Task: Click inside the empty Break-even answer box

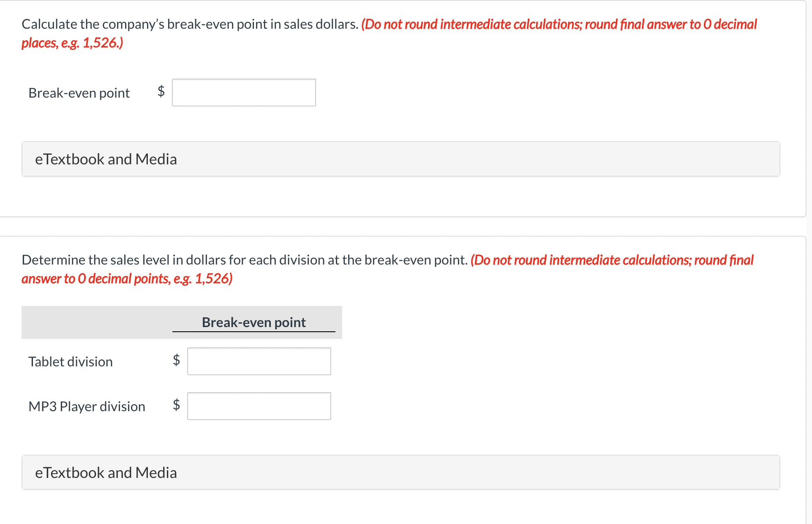Action: click(243, 93)
